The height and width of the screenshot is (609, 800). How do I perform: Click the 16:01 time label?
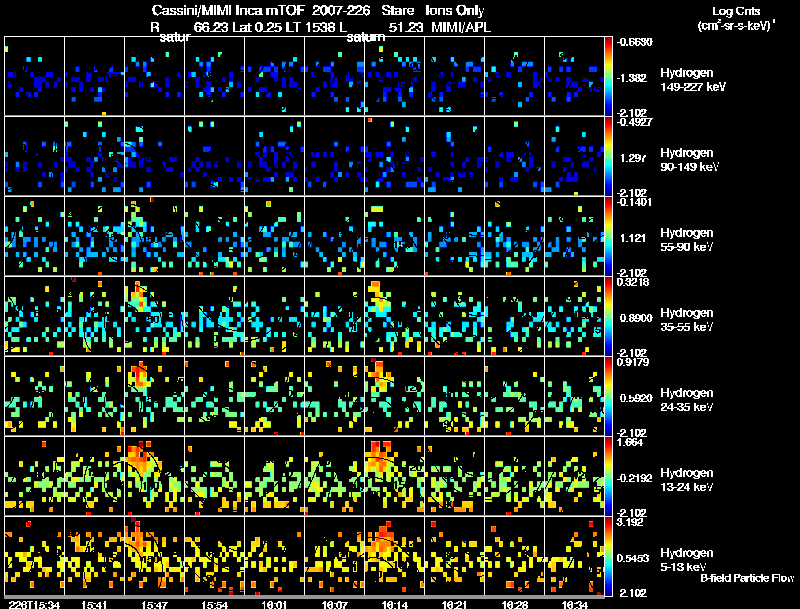(x=274, y=605)
